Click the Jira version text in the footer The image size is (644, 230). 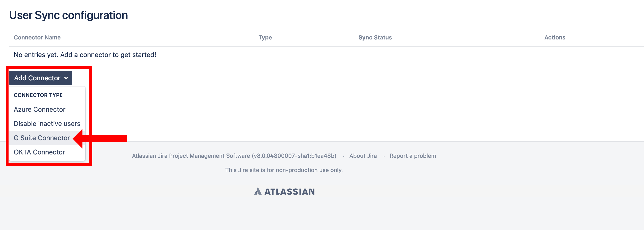pos(234,156)
